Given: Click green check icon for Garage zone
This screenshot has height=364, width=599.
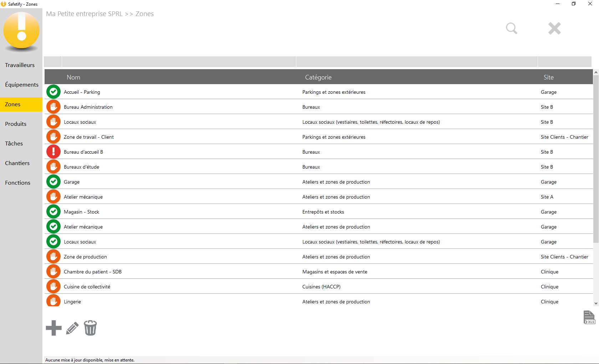Looking at the screenshot, I should (x=53, y=182).
